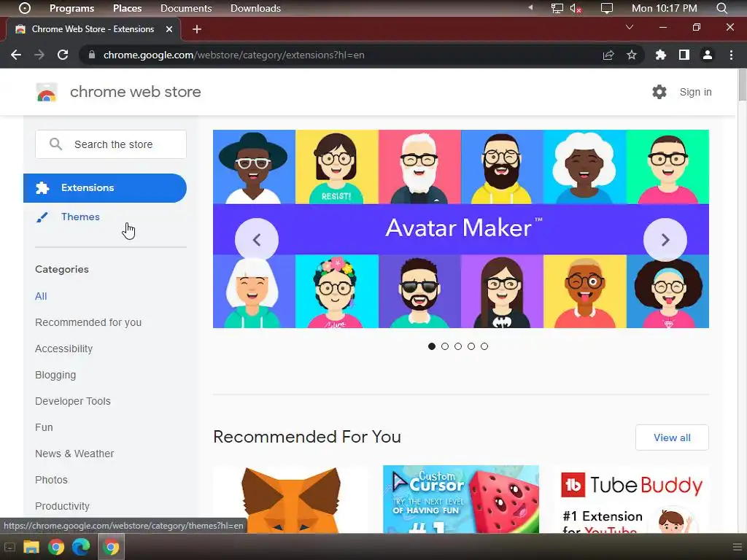Click the top panel activities circle icon
The image size is (747, 560).
tap(25, 8)
